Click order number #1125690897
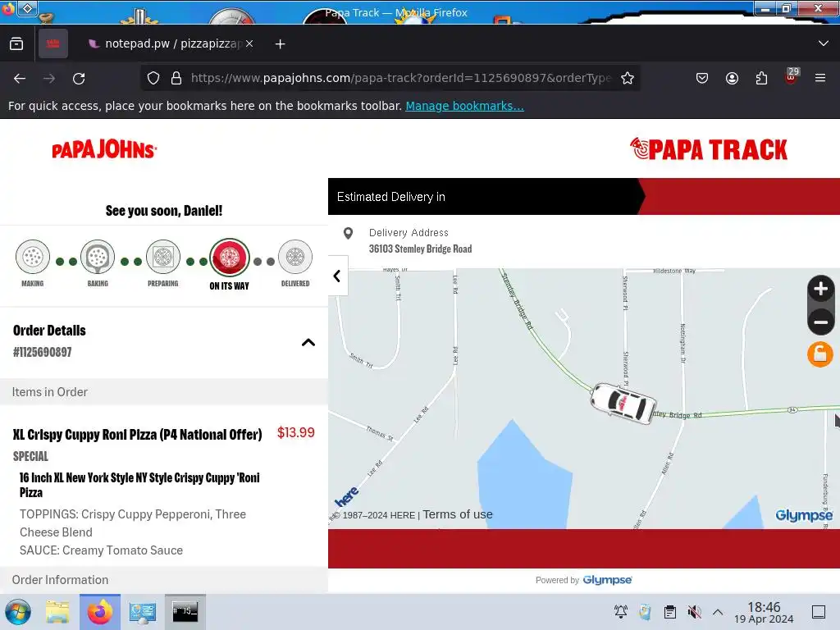Screen dimensions: 840x630 (x=43, y=352)
